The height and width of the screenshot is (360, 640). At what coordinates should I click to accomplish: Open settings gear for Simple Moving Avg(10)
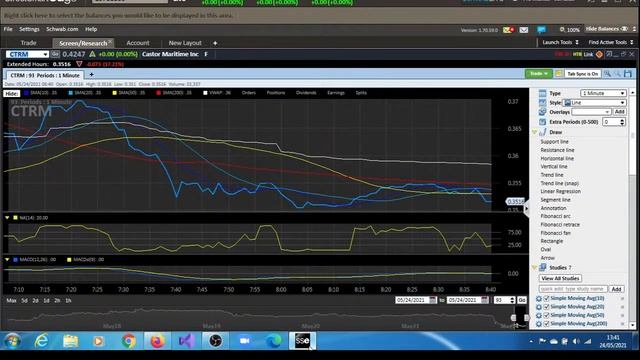pos(539,298)
